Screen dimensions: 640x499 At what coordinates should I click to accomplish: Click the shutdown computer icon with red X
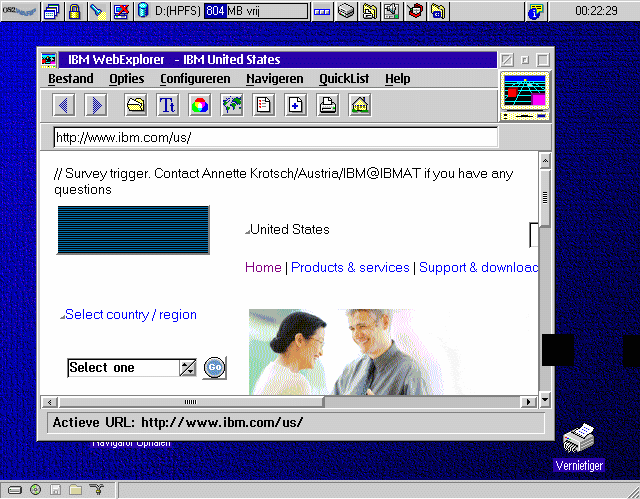[121, 11]
